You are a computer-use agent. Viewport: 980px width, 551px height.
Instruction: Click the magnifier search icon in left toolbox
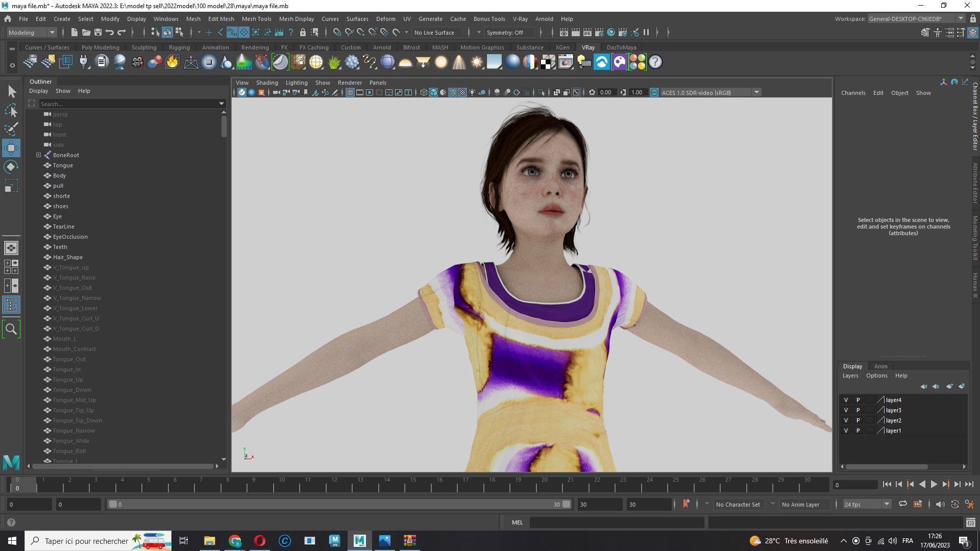11,329
